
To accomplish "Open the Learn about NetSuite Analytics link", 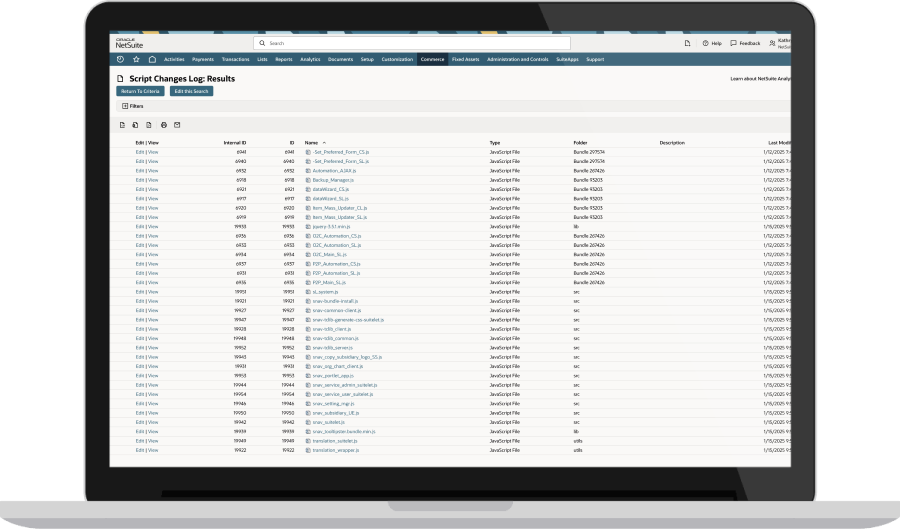I will (760, 79).
